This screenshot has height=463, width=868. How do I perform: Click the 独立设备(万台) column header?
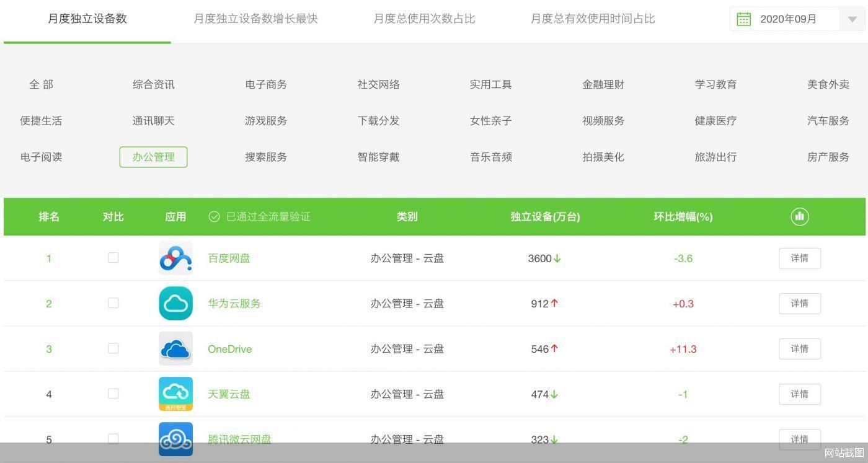coord(545,216)
